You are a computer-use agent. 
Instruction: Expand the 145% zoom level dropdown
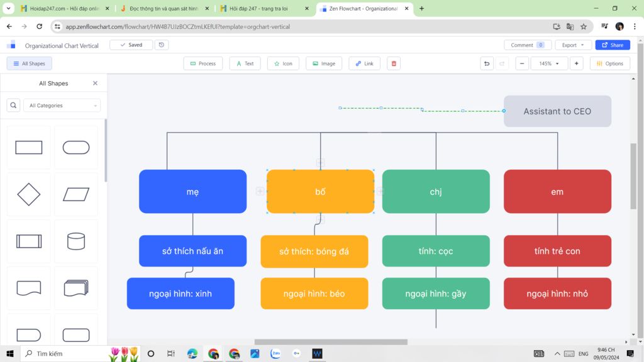point(549,63)
